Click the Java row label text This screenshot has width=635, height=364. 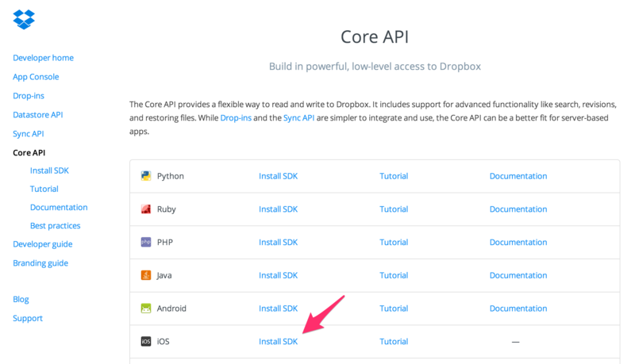[x=164, y=275]
